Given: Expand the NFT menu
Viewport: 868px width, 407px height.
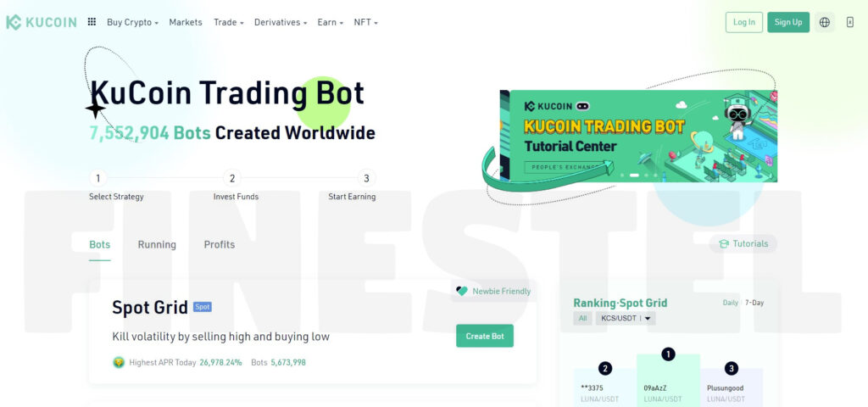Looking at the screenshot, I should point(366,22).
